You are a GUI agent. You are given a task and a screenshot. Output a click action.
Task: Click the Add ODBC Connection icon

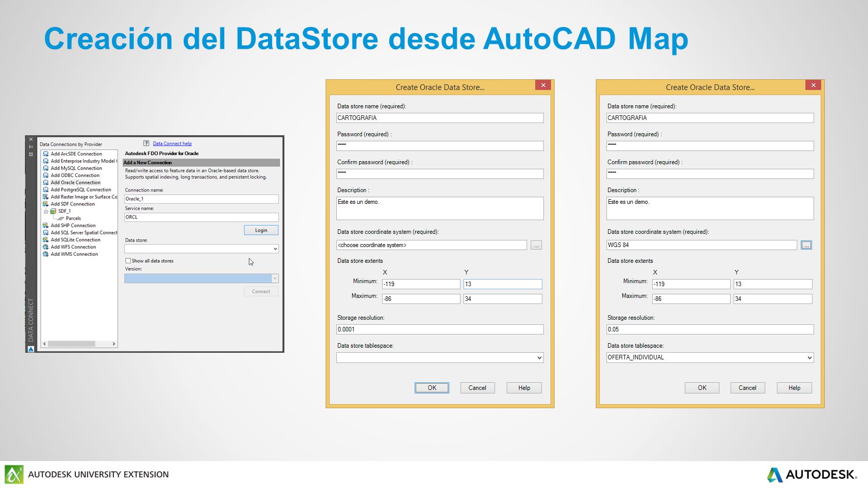click(46, 175)
